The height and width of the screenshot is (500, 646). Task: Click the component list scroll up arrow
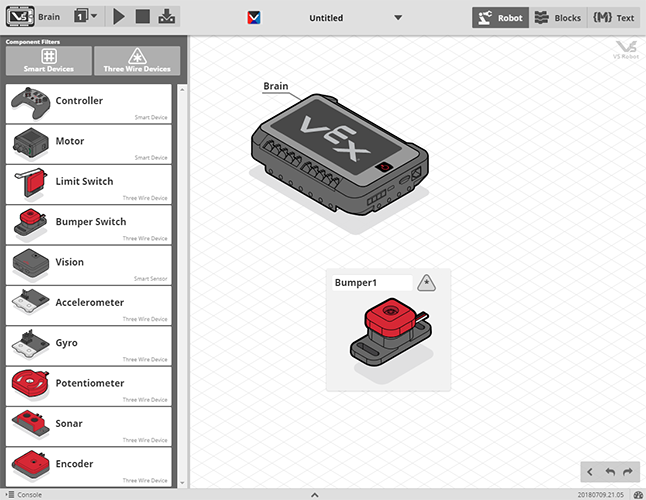point(182,89)
